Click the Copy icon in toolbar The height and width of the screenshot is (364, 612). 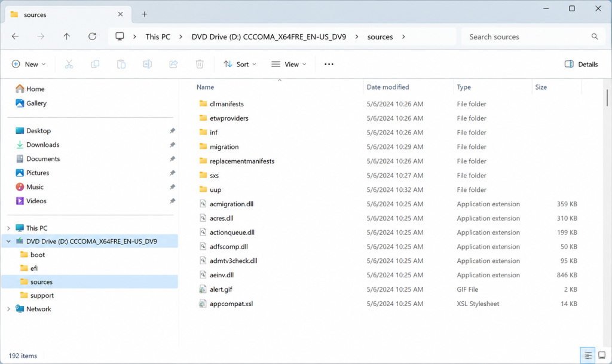(x=95, y=65)
